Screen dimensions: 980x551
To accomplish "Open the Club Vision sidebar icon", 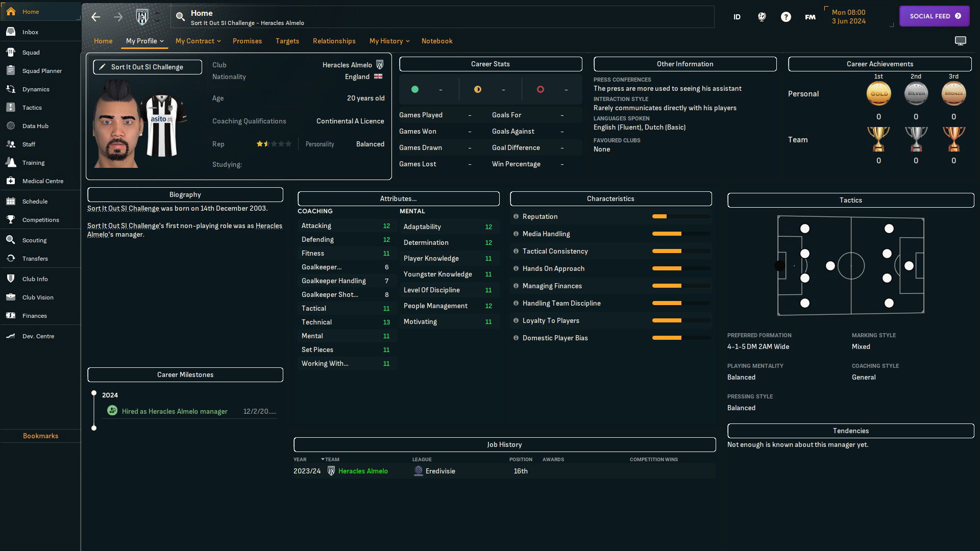I will pyautogui.click(x=11, y=297).
